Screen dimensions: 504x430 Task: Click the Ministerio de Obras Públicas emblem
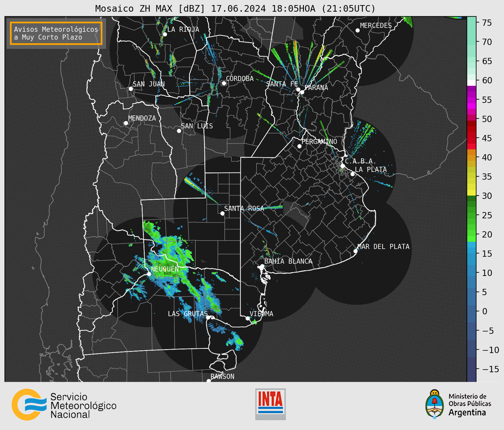435,404
